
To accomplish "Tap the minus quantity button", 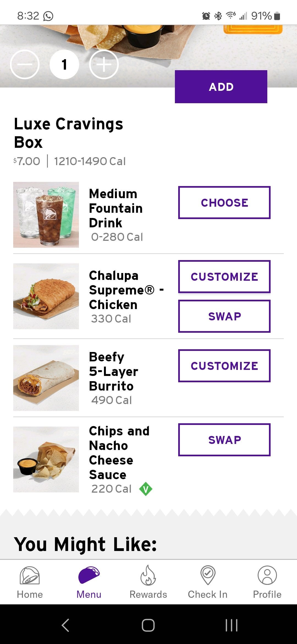I will [x=25, y=65].
